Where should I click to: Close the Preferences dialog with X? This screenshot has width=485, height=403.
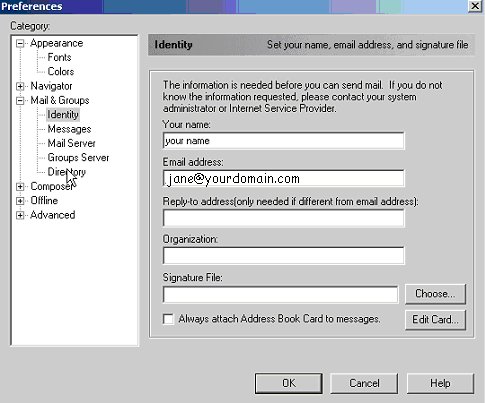tap(474, 6)
